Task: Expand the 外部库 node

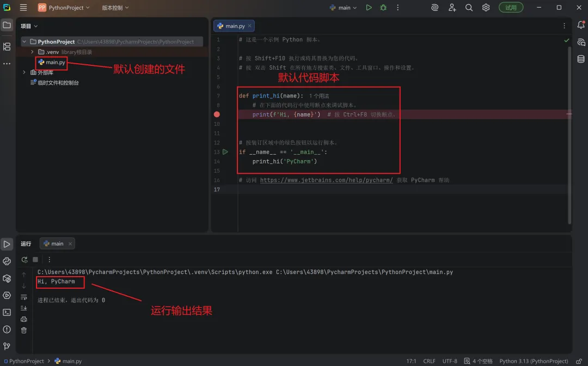Action: (24, 72)
